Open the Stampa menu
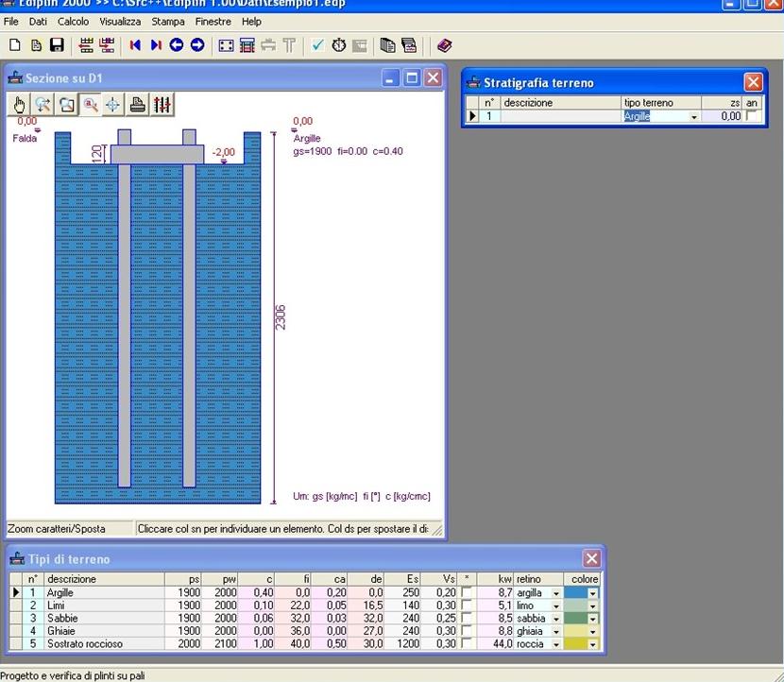Image resolution: width=784 pixels, height=682 pixels. [168, 21]
